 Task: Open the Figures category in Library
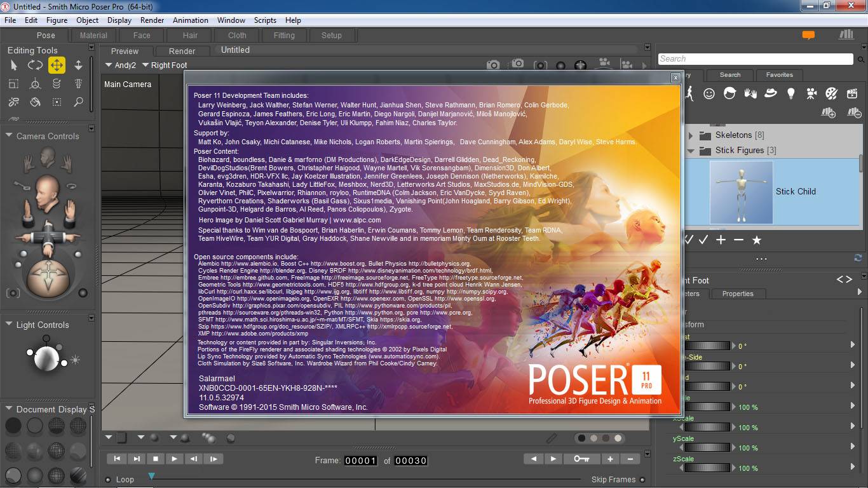click(x=689, y=93)
